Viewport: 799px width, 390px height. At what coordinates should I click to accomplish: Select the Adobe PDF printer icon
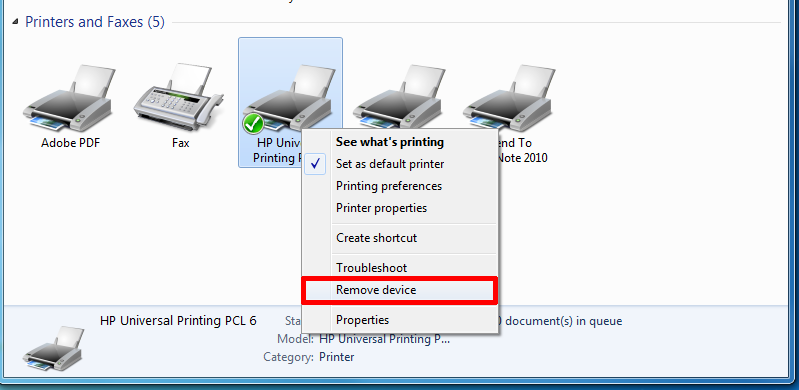69,97
